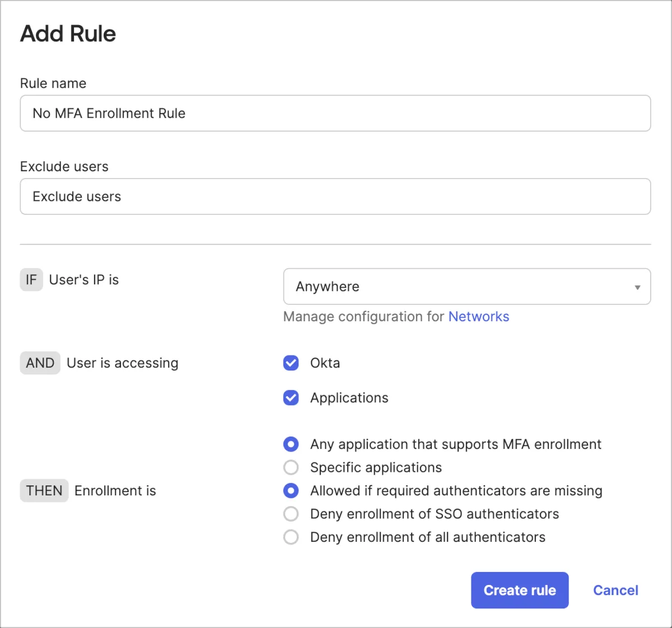The width and height of the screenshot is (672, 628).
Task: Click the AND condition badge
Action: click(x=40, y=363)
